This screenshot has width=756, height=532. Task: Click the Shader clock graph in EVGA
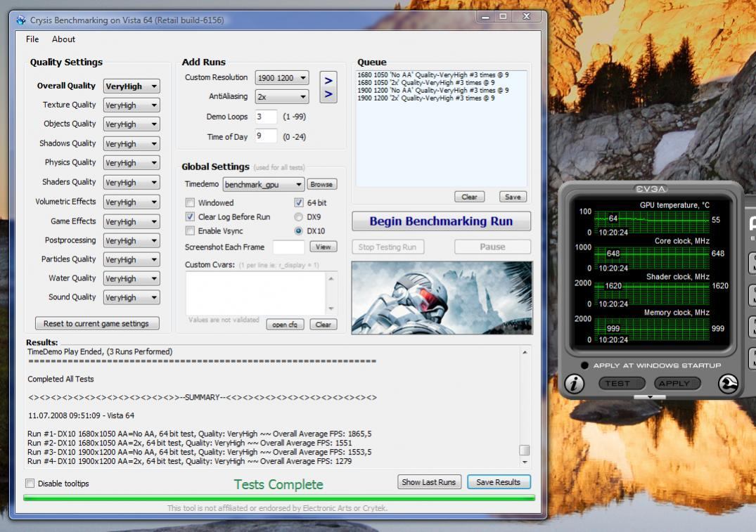pyautogui.click(x=651, y=293)
